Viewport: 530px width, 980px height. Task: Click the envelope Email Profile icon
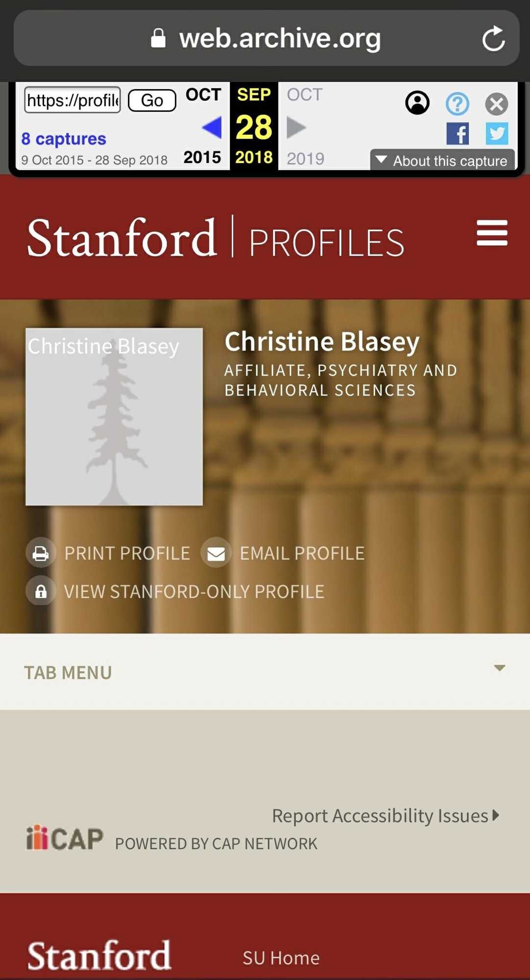tap(216, 554)
